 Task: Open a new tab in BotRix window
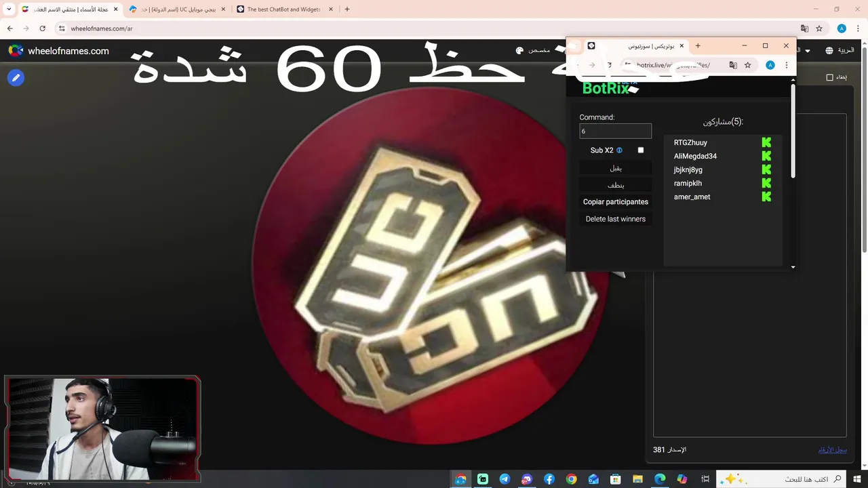[698, 45]
